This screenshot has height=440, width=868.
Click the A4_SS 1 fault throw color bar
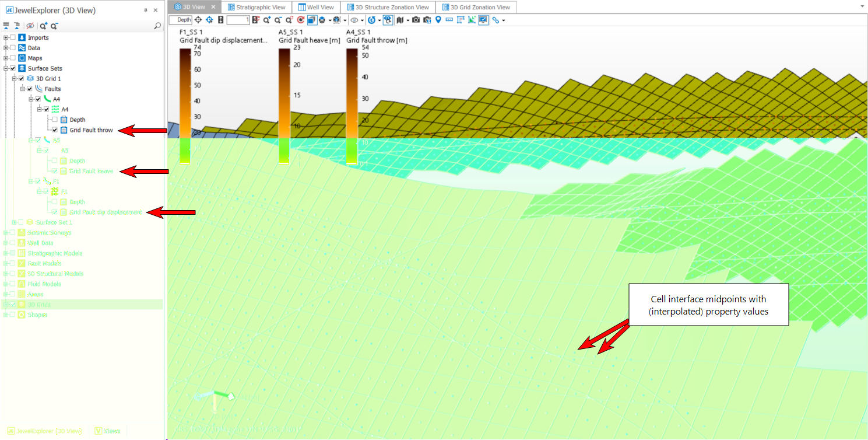click(x=352, y=106)
